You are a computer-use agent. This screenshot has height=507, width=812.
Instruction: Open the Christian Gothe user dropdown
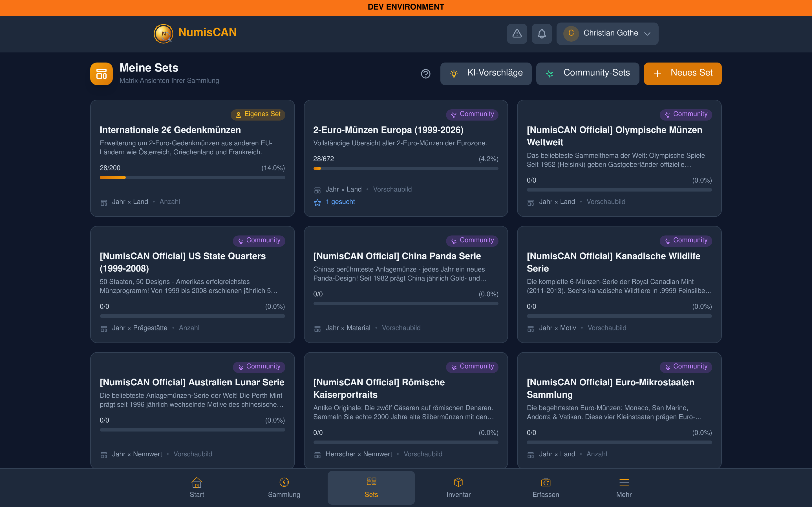[x=607, y=34]
